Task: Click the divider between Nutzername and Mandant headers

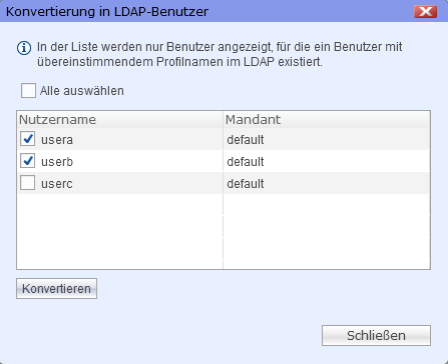Action: (x=223, y=119)
